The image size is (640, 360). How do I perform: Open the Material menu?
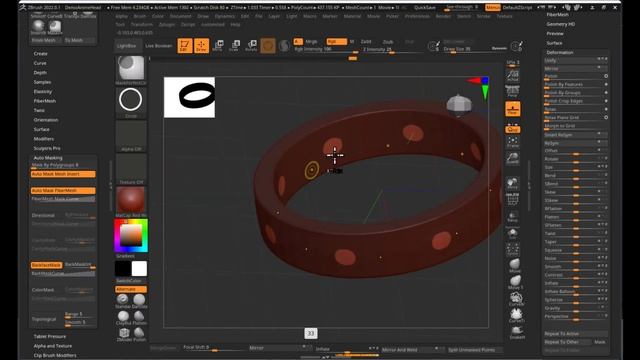[352, 16]
